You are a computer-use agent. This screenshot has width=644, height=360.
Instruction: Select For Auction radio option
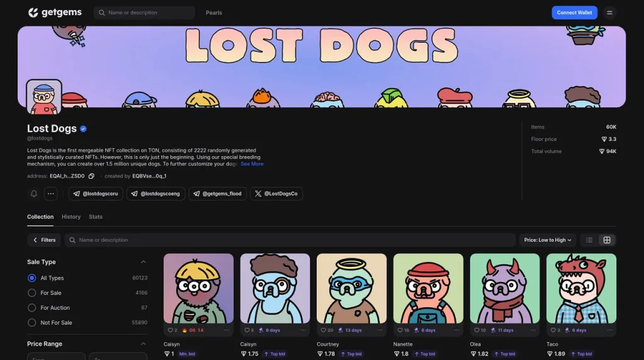click(31, 308)
